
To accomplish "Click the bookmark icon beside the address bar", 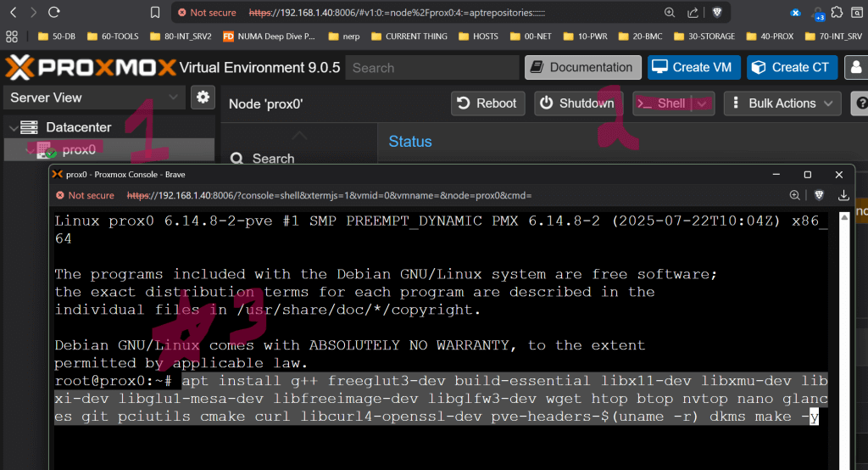I will 154,13.
